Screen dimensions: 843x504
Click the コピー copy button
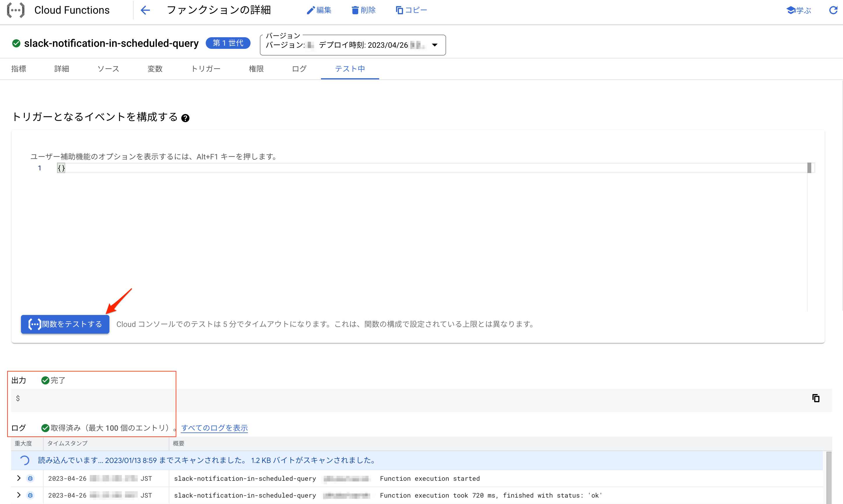(x=411, y=10)
